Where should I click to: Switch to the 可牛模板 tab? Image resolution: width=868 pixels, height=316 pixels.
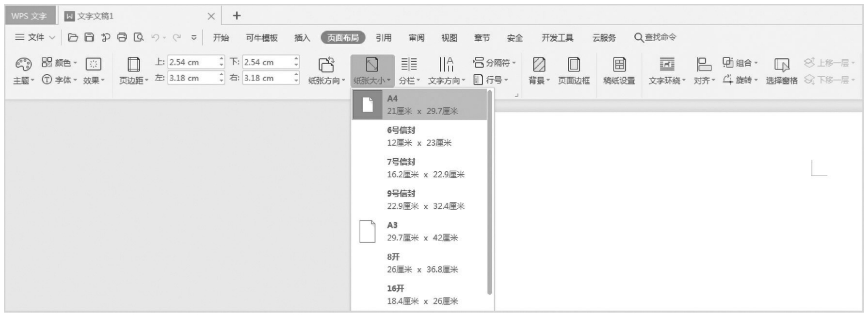click(262, 38)
